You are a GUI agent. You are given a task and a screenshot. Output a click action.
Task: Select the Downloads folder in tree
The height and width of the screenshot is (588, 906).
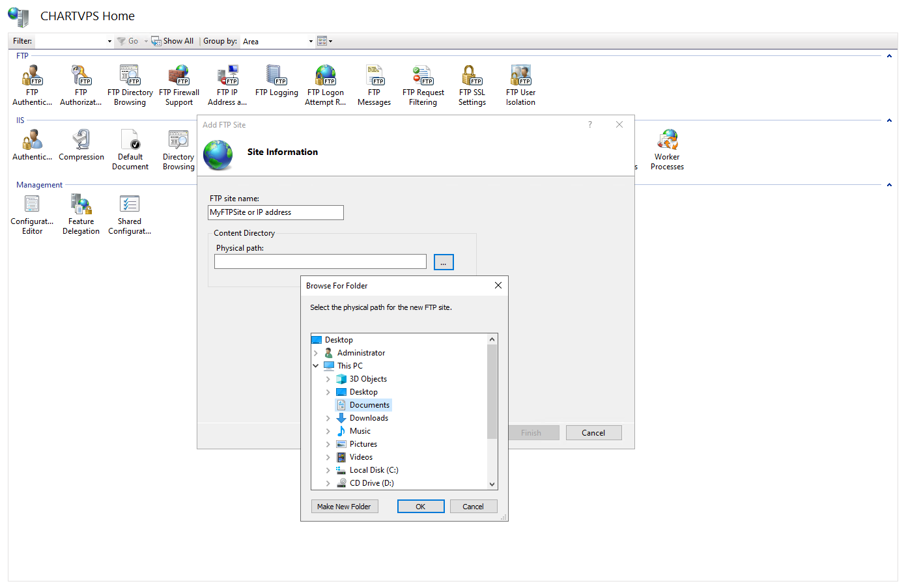point(369,418)
